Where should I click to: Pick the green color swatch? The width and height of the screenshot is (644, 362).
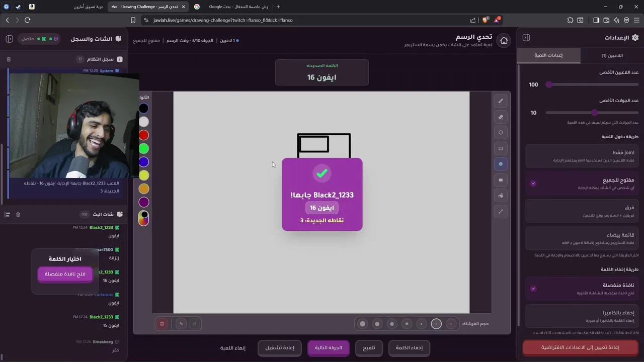pos(144,149)
